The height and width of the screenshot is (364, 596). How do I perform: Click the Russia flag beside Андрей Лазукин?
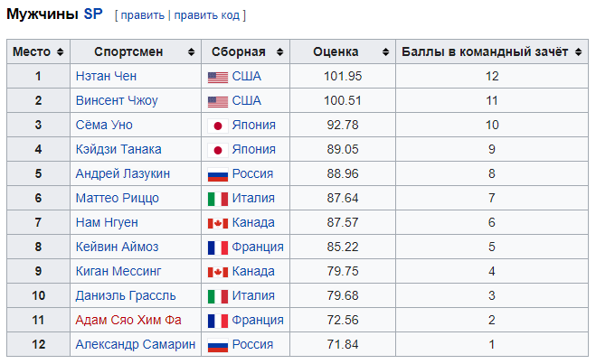point(218,174)
